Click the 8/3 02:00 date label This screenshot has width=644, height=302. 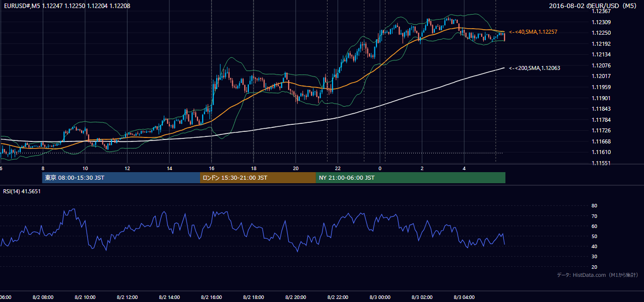point(422,297)
